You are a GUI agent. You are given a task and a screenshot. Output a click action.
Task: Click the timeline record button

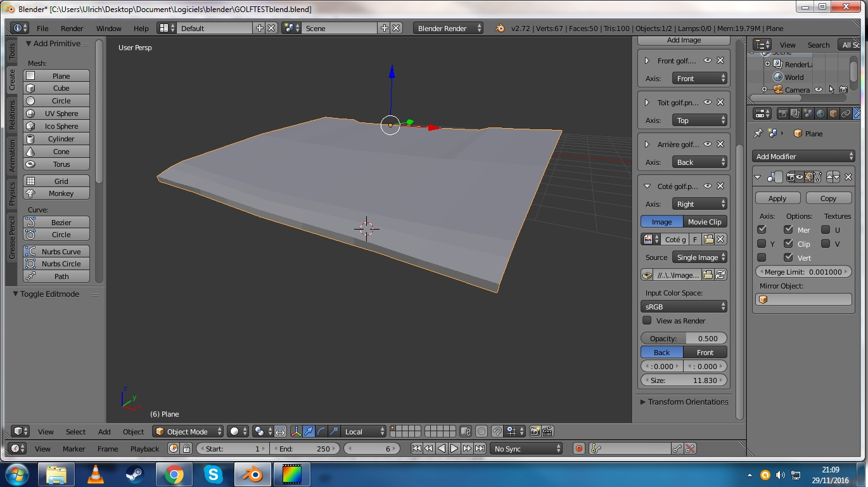(x=578, y=449)
